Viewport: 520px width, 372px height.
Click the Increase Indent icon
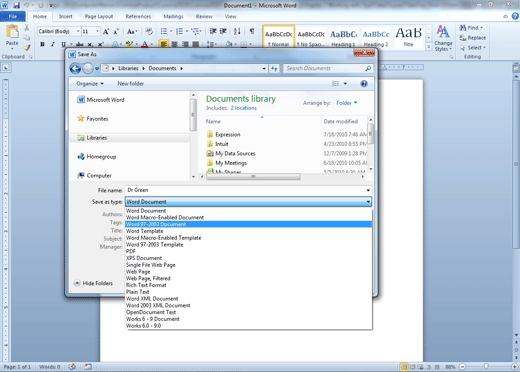click(223, 31)
